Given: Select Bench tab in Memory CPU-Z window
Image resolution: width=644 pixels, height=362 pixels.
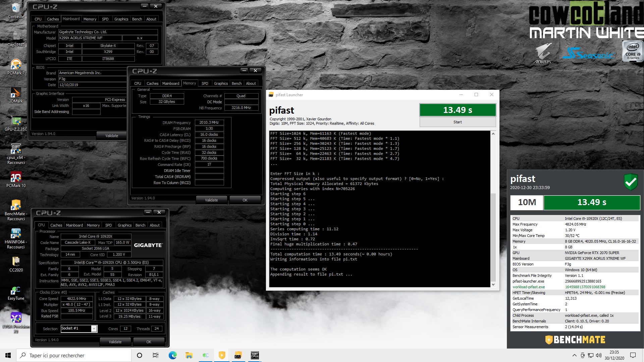Looking at the screenshot, I should (x=236, y=83).
